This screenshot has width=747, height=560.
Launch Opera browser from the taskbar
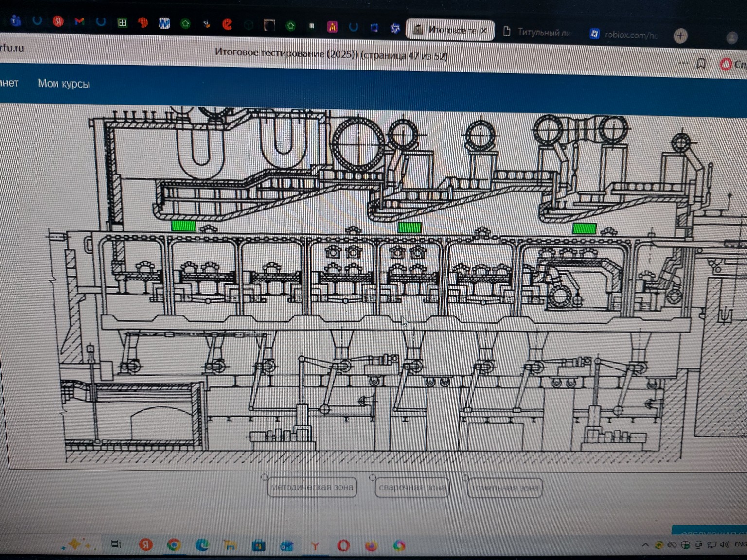pyautogui.click(x=343, y=545)
